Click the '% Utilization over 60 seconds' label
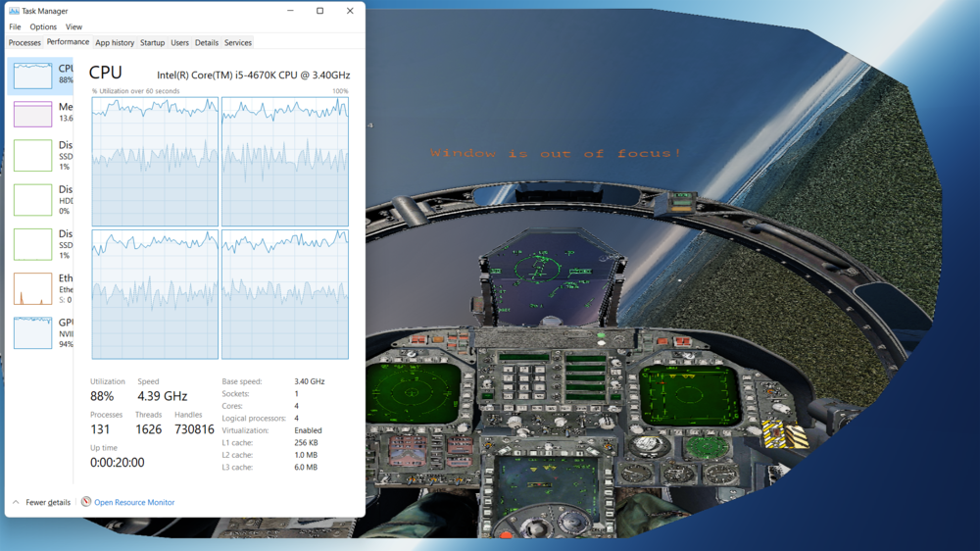The width and height of the screenshot is (980, 551). coord(135,90)
